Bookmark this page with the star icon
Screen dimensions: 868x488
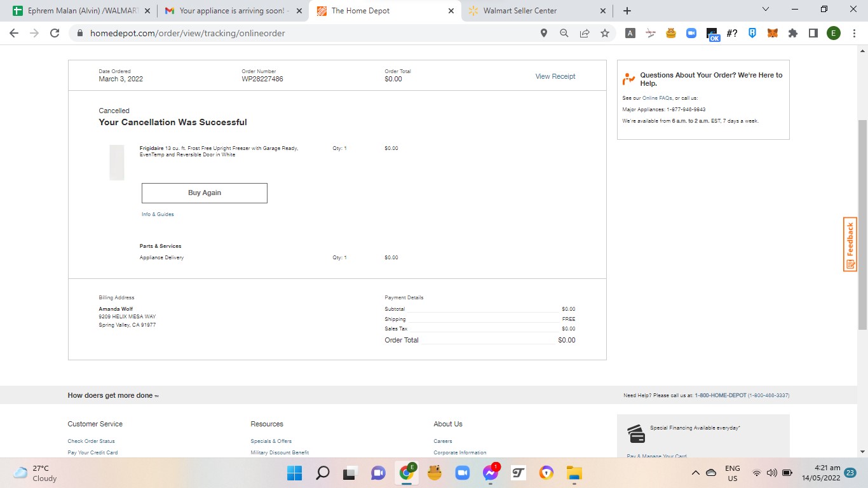[x=605, y=33]
